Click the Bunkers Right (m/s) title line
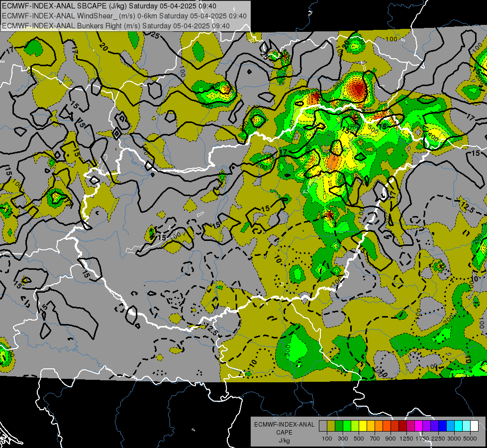Viewport: 487px width, 448px height. point(116,26)
